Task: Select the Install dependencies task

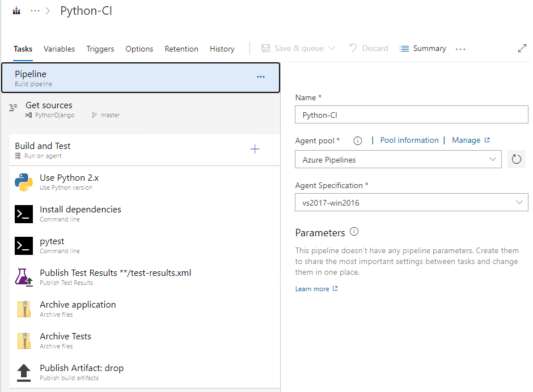Action: pyautogui.click(x=145, y=214)
